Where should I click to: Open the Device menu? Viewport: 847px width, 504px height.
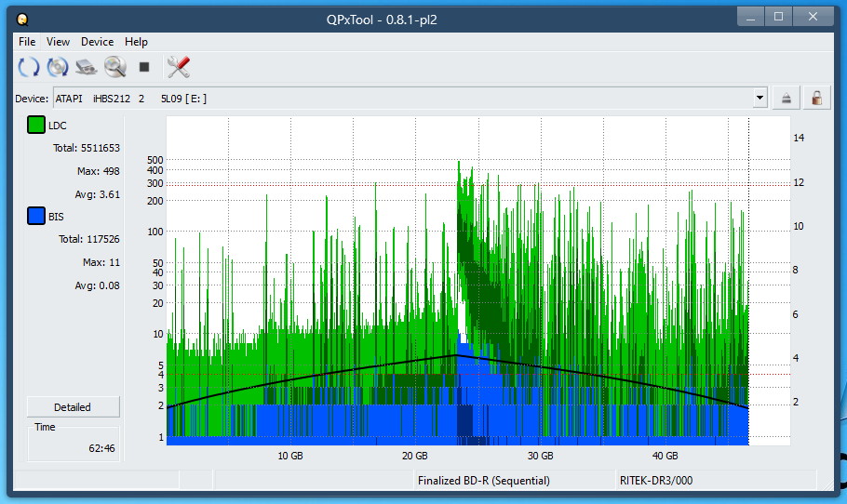(97, 42)
